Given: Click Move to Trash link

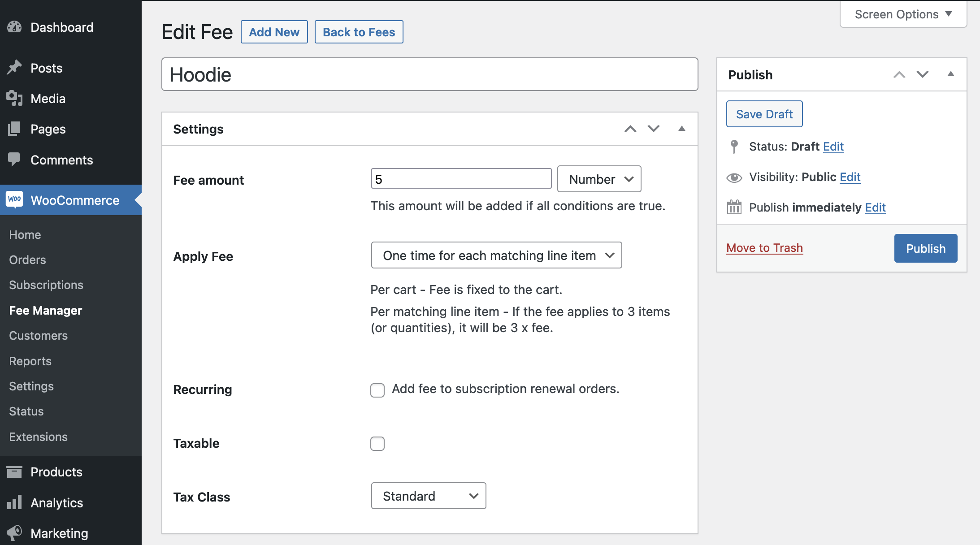Looking at the screenshot, I should click(x=764, y=248).
